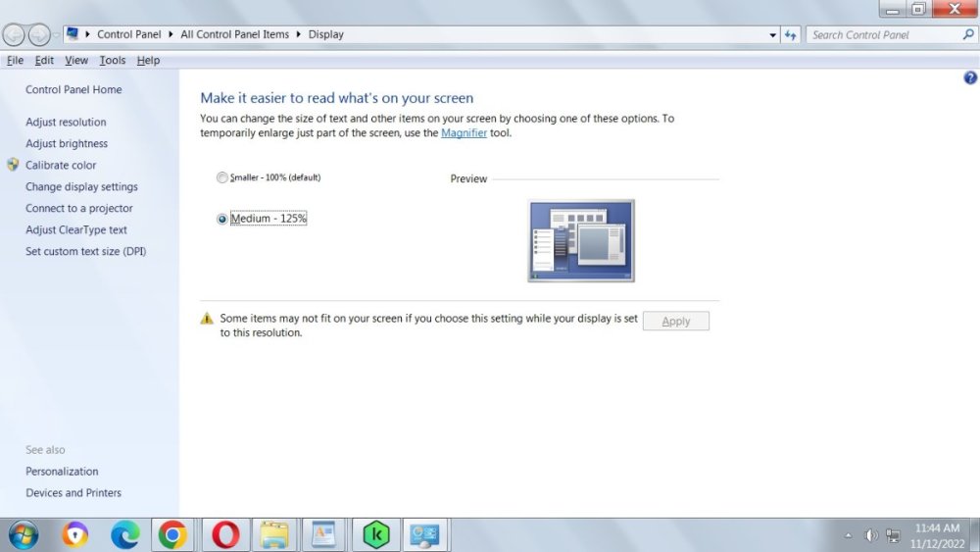Click the Display breadcrumb

click(x=325, y=34)
